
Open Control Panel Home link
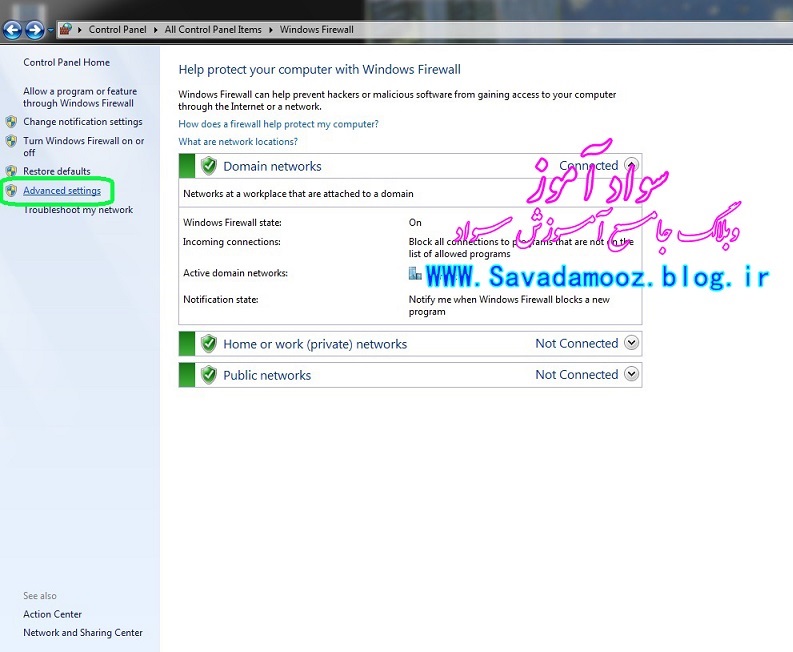point(66,62)
